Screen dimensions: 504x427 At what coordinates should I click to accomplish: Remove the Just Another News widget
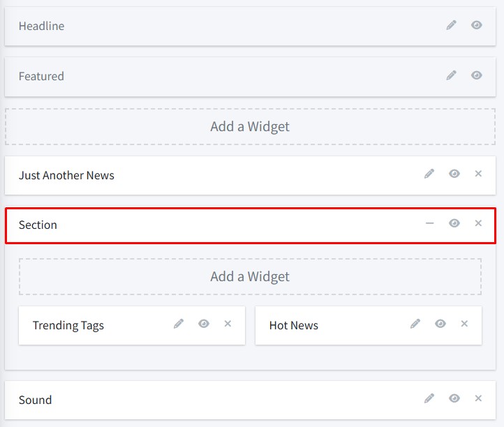pos(478,174)
